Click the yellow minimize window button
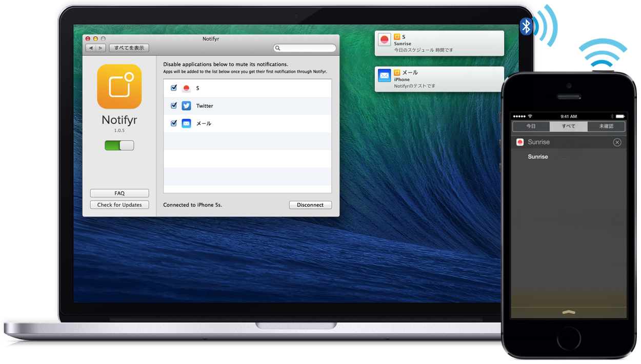Viewport: 641px width, 364px height. 95,38
